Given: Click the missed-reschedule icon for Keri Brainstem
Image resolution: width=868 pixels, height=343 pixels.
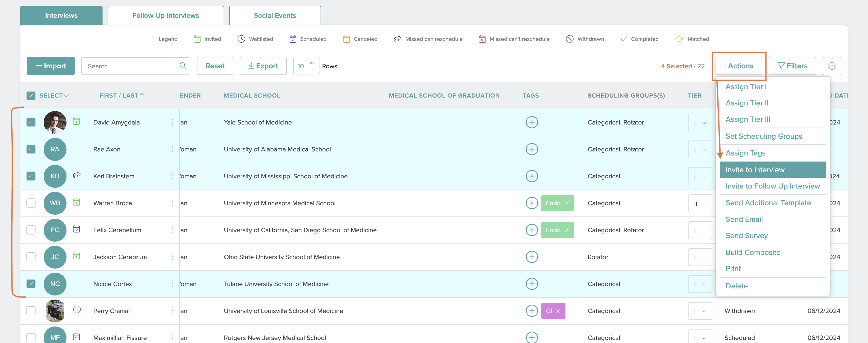Looking at the screenshot, I should point(77,175).
